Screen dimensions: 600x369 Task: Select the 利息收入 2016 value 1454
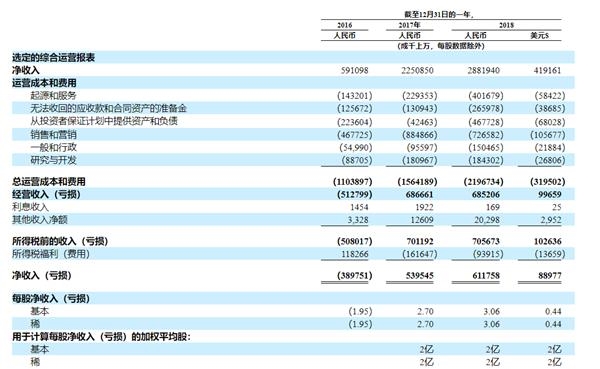[x=359, y=207]
